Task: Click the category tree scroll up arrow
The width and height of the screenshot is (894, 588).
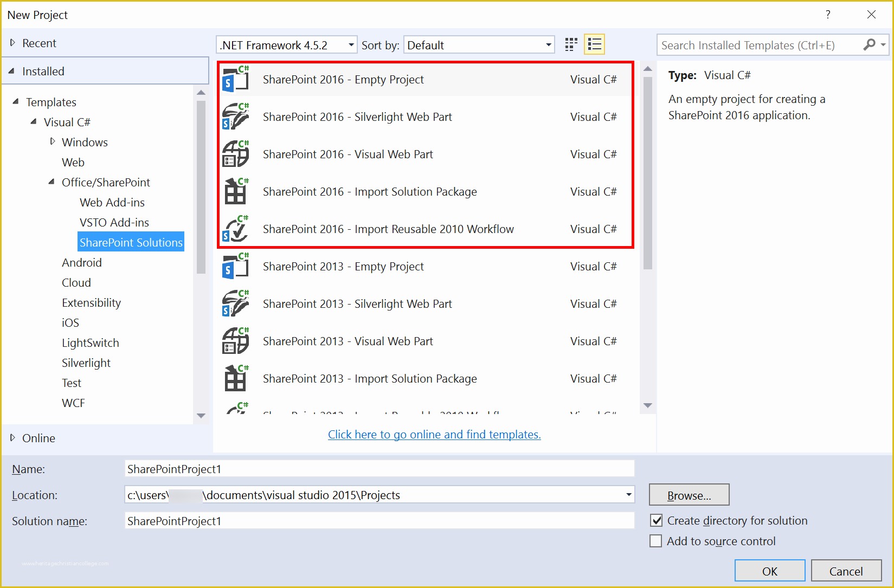Action: click(201, 93)
